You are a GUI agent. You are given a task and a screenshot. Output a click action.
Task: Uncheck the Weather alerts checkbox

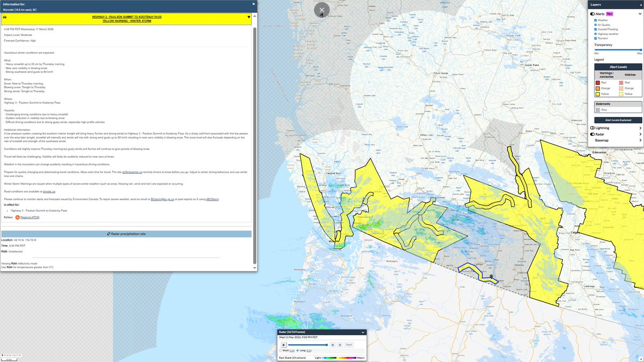pos(596,20)
